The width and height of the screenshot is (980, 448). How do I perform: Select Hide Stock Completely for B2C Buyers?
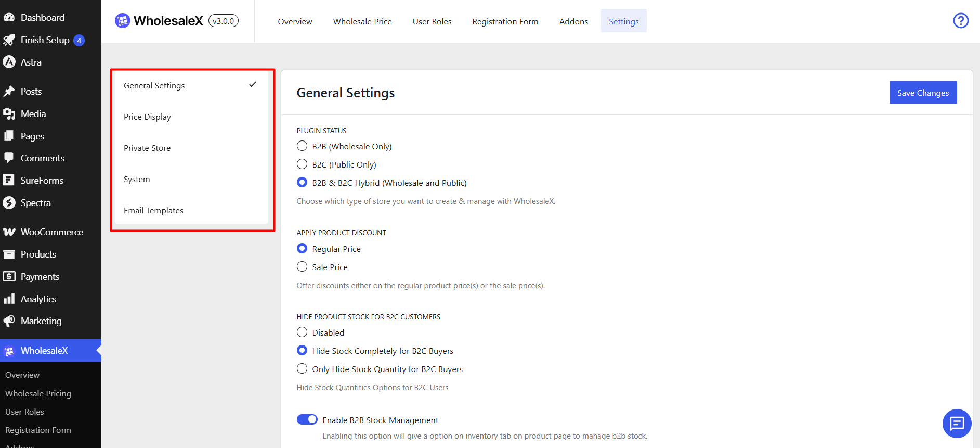click(x=302, y=350)
